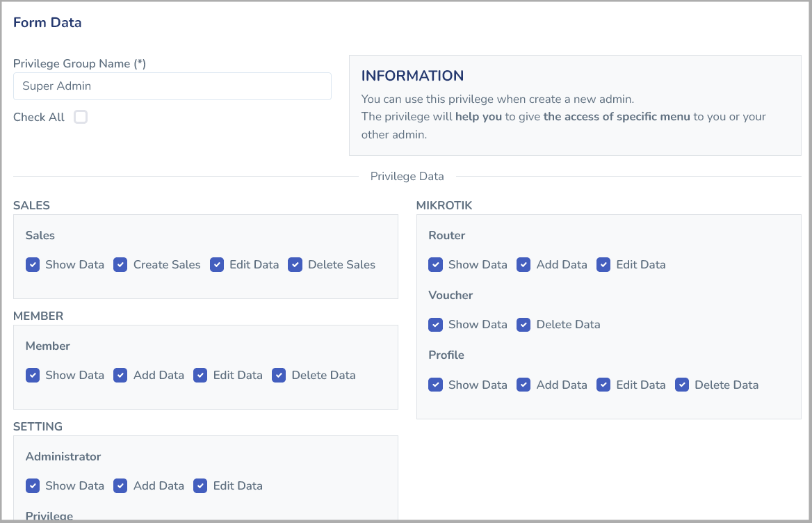The image size is (812, 523).
Task: Toggle Add Data for Administrator
Action: click(121, 486)
